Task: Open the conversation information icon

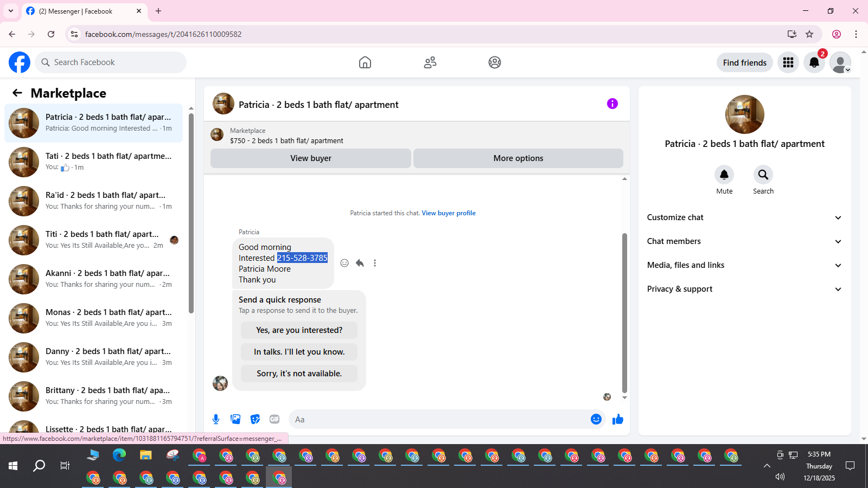Action: (612, 104)
